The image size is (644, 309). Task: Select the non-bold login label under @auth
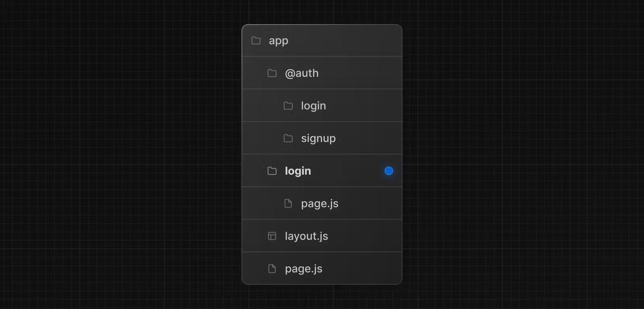pos(313,106)
